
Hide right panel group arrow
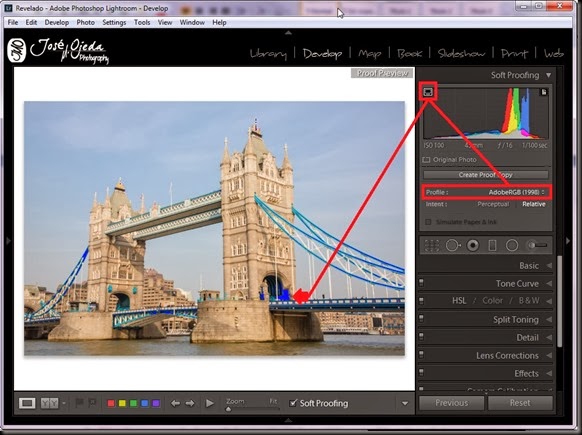click(x=568, y=241)
